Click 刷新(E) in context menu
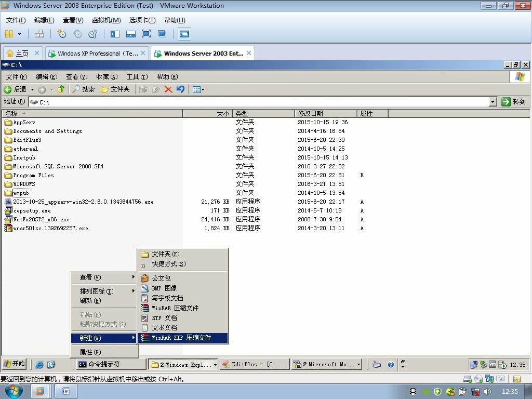 pos(104,301)
